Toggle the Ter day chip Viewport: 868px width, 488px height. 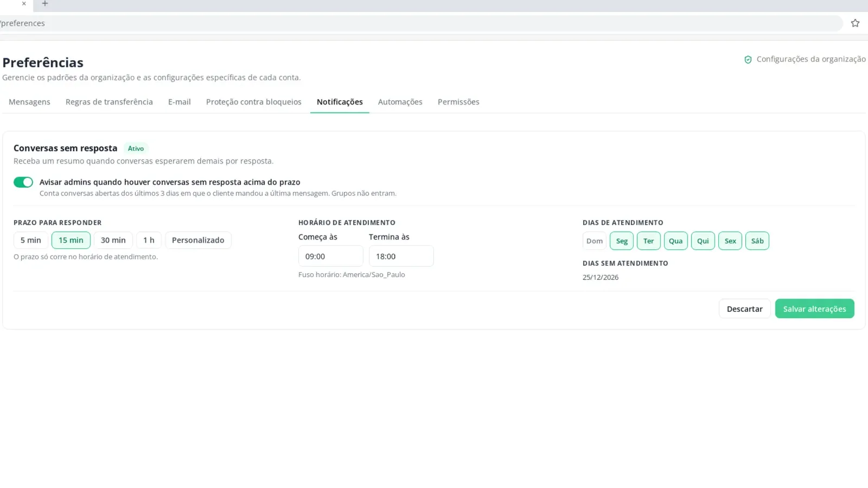(649, 241)
